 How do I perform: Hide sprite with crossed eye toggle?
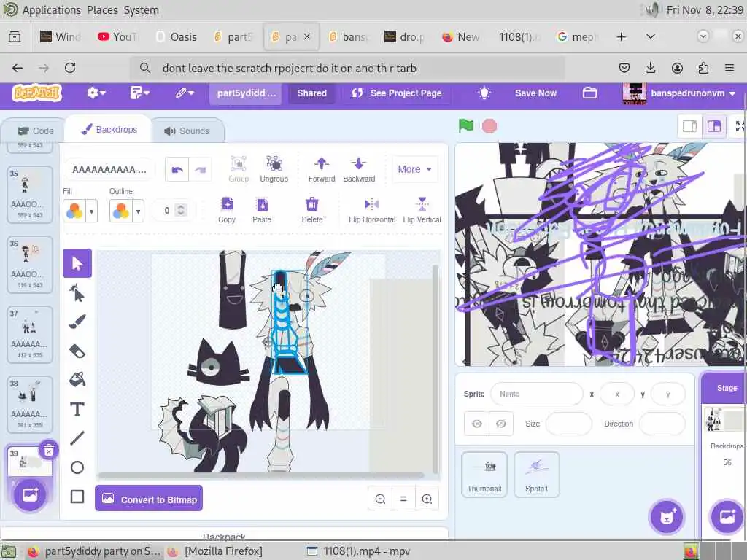(501, 424)
